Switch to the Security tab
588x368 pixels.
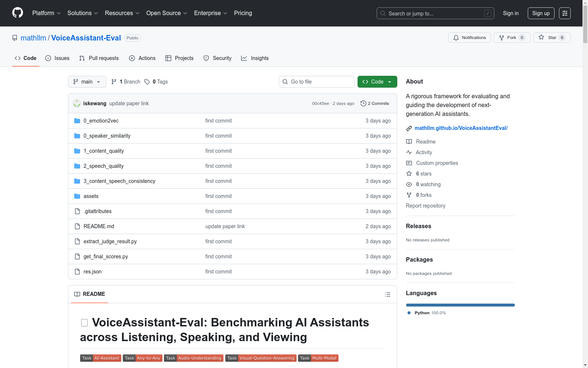pos(218,58)
